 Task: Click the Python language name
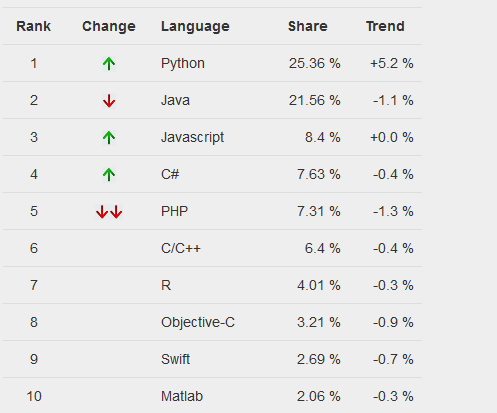pos(183,63)
